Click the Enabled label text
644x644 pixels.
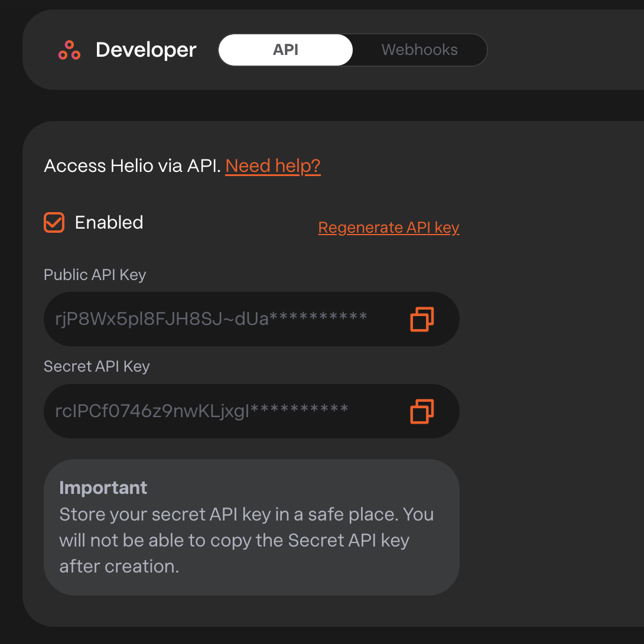[109, 223]
